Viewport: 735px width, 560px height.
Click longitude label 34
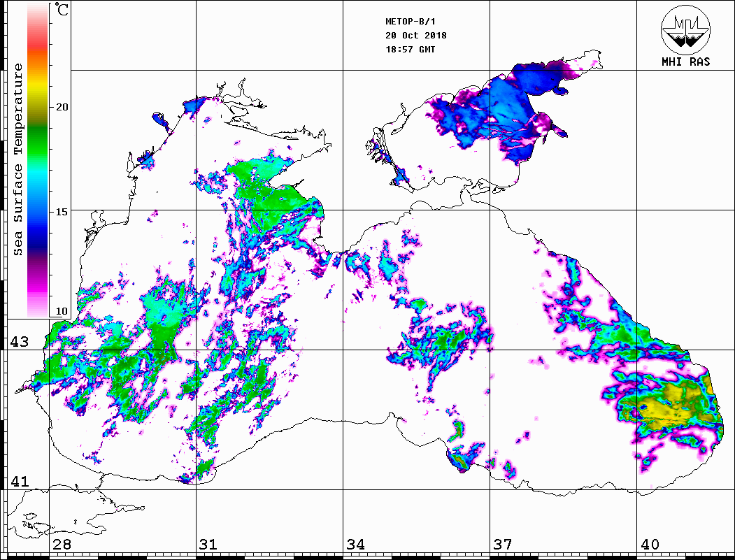click(355, 544)
